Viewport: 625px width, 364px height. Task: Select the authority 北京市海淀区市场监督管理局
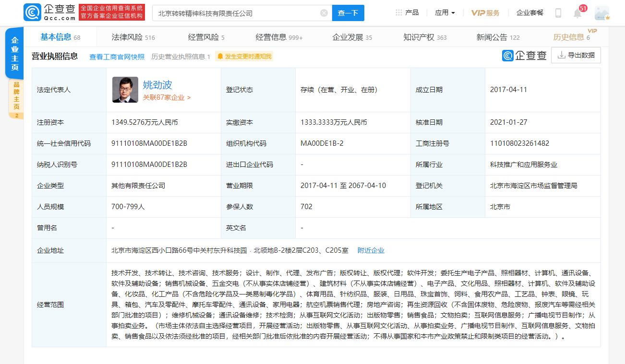[533, 186]
